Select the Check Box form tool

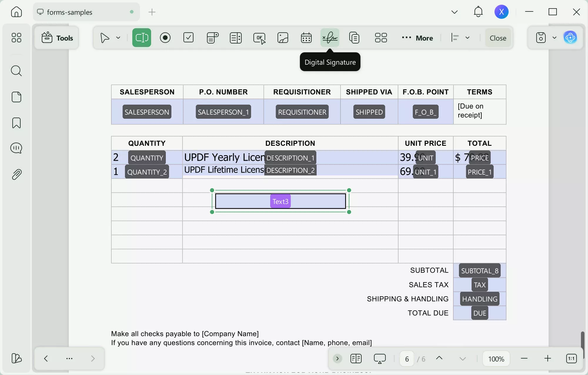(x=188, y=38)
